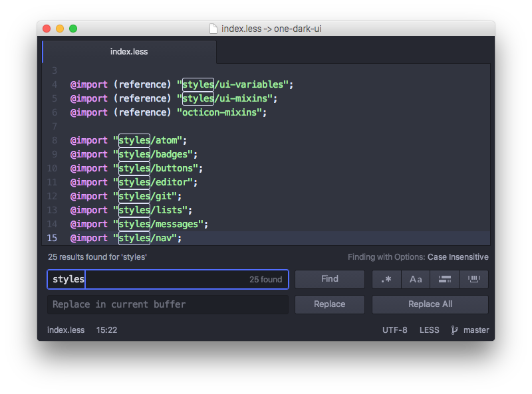Open the LESS grammar selector

[x=429, y=330]
